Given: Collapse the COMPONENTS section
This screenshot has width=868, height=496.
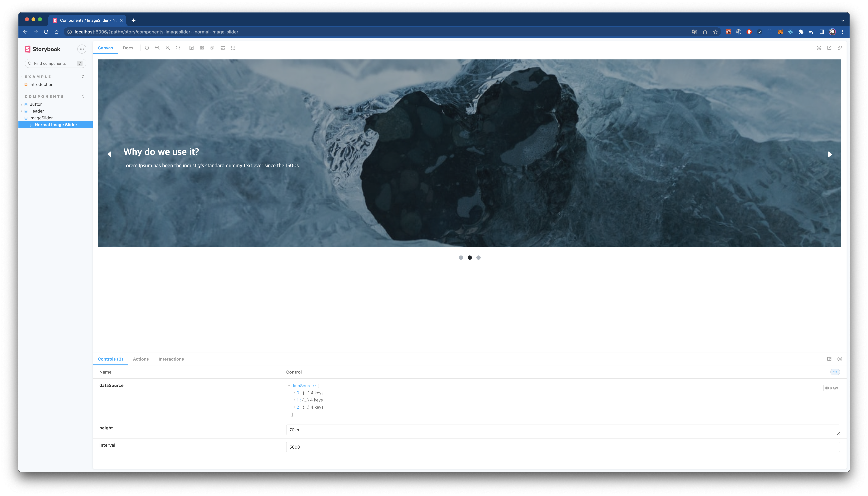Looking at the screenshot, I should 44,96.
